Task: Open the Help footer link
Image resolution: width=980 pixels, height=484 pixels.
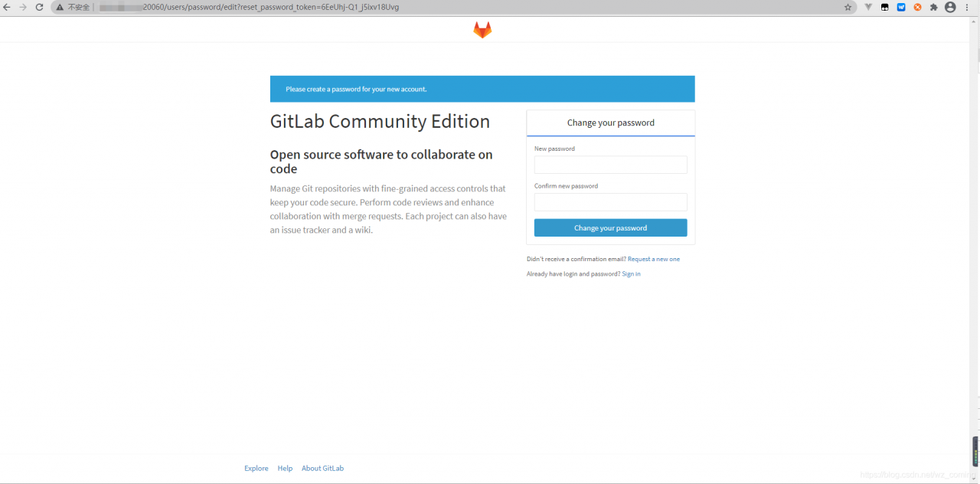Action: pos(285,469)
